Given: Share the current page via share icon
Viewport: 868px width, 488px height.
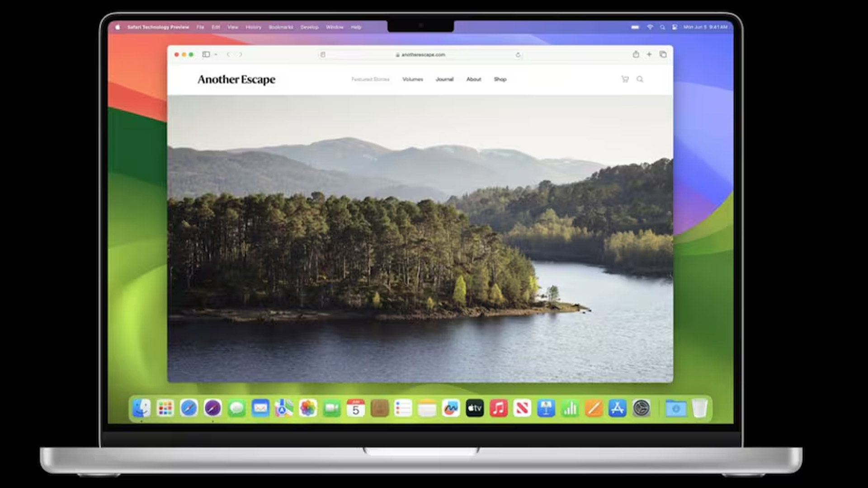Looking at the screenshot, I should pos(637,55).
